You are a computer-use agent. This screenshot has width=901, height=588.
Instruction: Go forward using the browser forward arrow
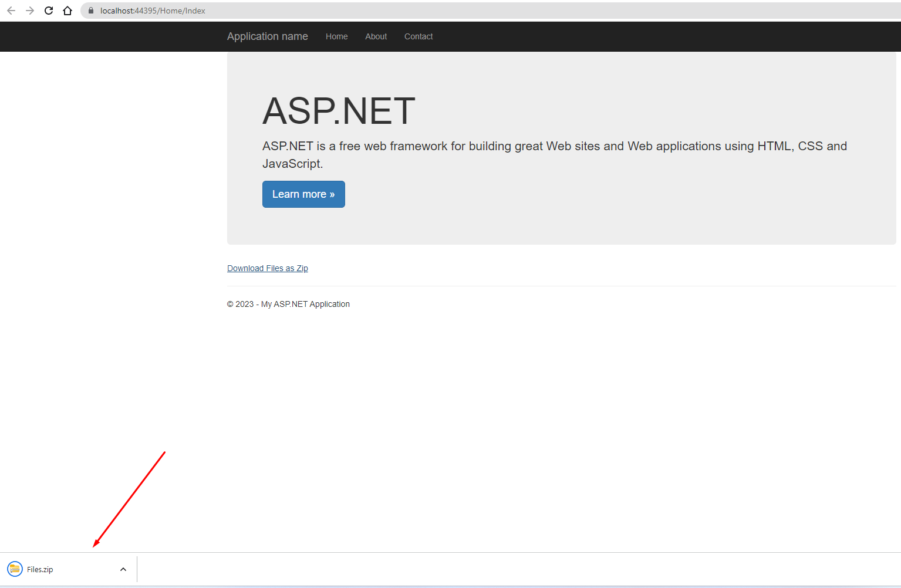(x=30, y=11)
